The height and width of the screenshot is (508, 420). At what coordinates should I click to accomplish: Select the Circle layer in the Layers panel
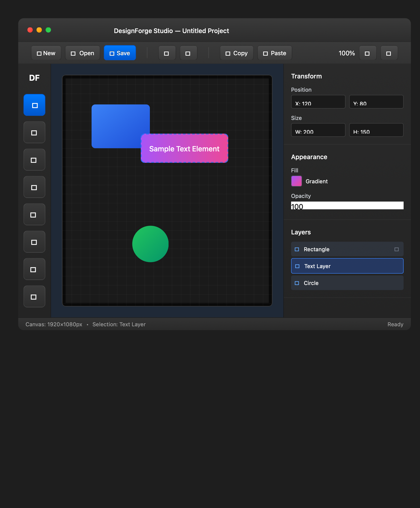coord(347,283)
